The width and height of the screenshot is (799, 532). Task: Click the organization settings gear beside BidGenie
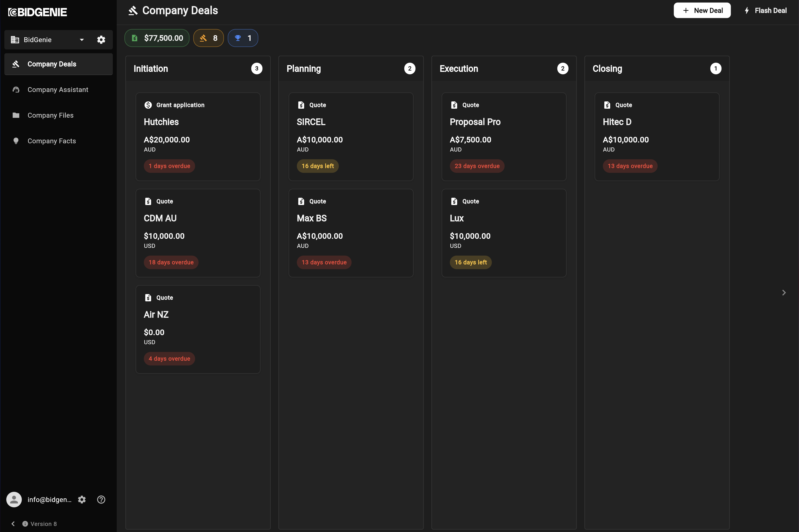click(x=101, y=40)
